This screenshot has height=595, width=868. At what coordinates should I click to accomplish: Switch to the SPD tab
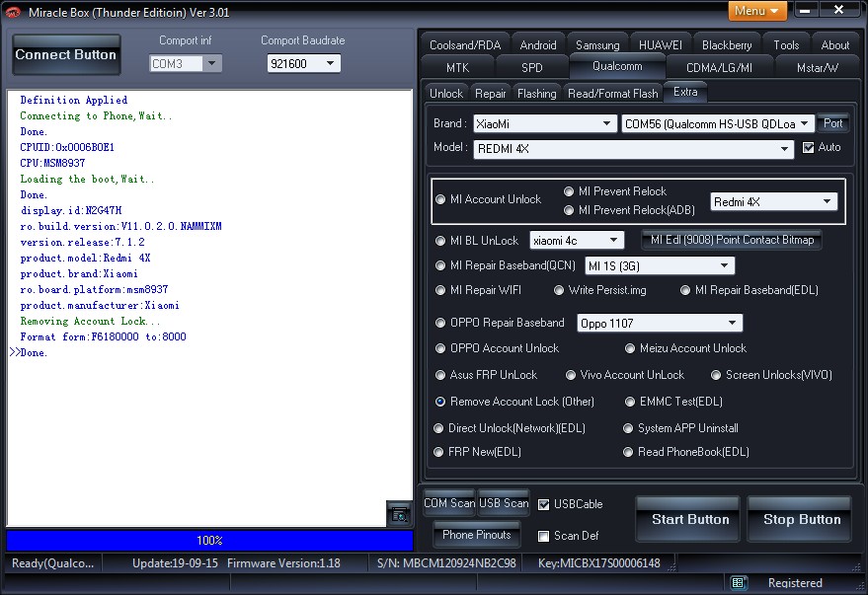(x=532, y=67)
